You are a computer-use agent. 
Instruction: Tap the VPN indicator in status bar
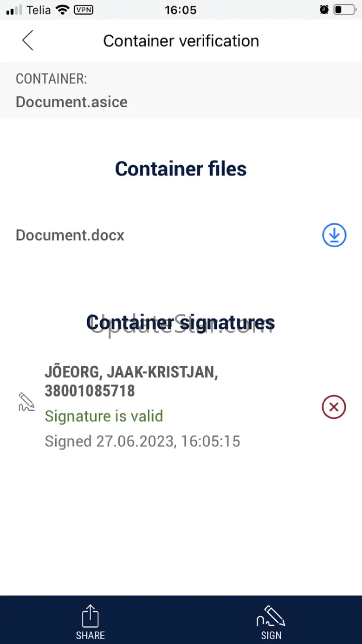(x=84, y=10)
